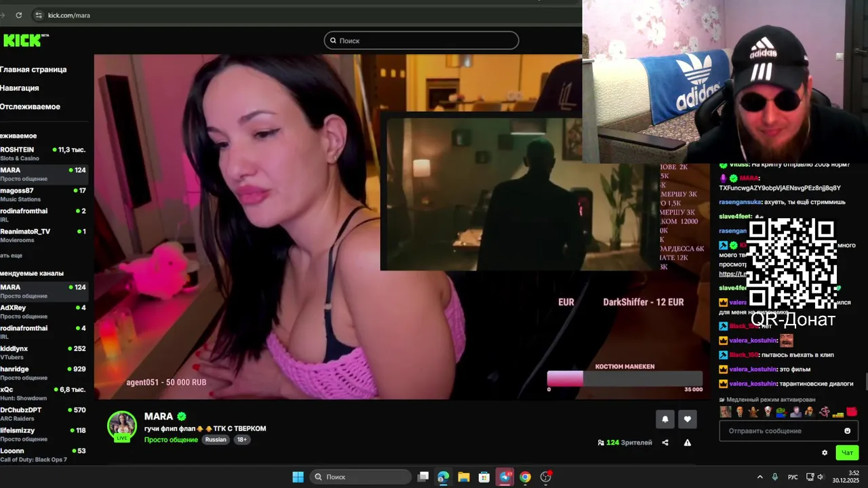The width and height of the screenshot is (868, 488).
Task: Open AdXRey recommended channel
Action: tap(43, 312)
